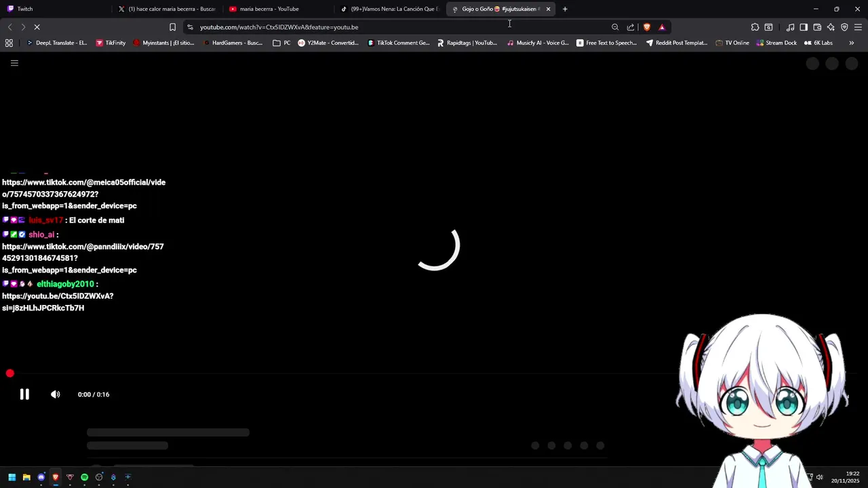
Task: Open the DeepL Translate bookmark
Action: [x=56, y=43]
